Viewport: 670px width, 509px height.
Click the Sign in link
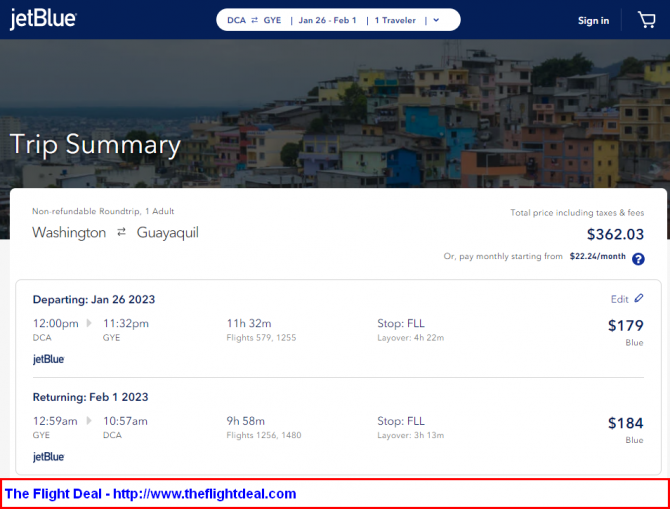point(593,21)
